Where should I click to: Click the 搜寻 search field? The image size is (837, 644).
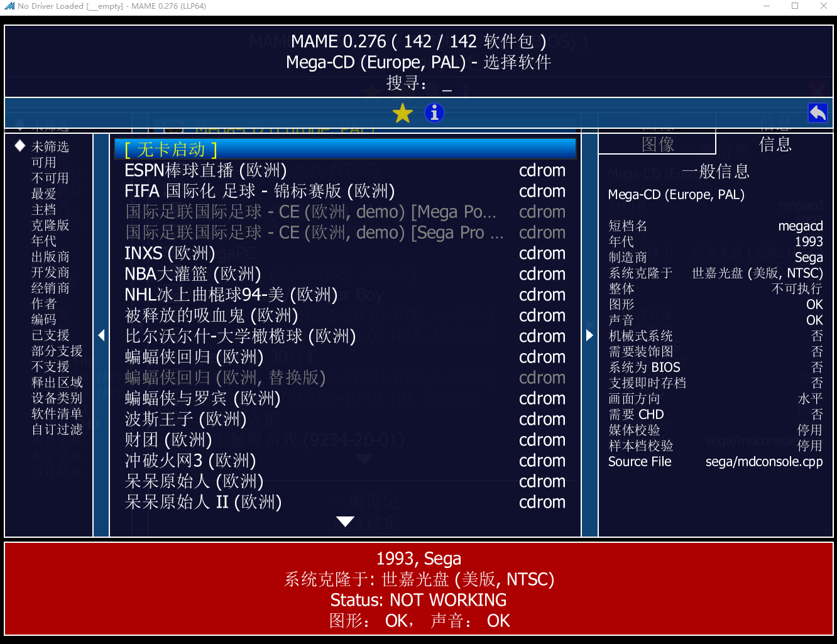pyautogui.click(x=419, y=83)
